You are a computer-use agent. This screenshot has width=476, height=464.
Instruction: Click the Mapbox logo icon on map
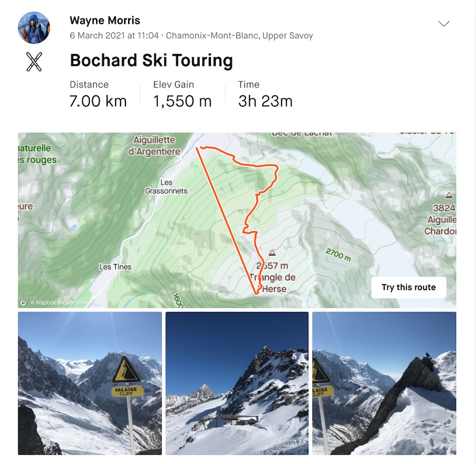23,303
